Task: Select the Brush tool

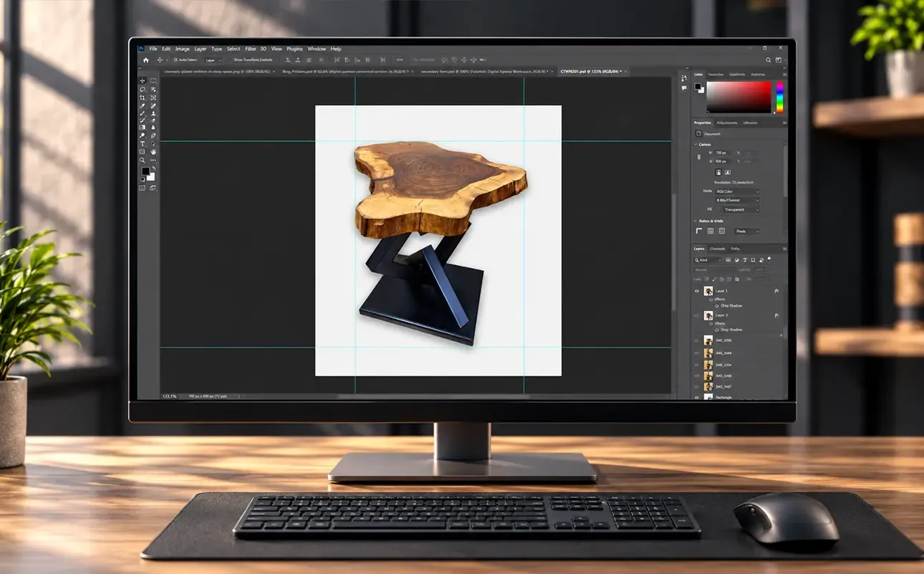Action: tap(143, 114)
